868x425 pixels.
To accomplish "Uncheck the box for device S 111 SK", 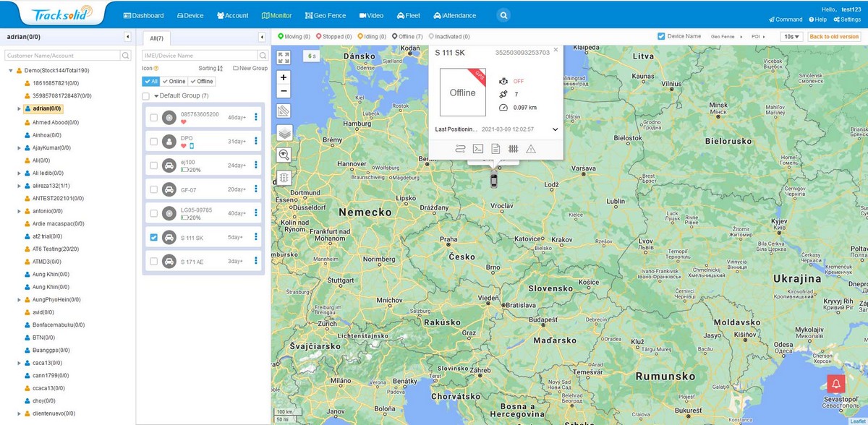I will pos(153,237).
